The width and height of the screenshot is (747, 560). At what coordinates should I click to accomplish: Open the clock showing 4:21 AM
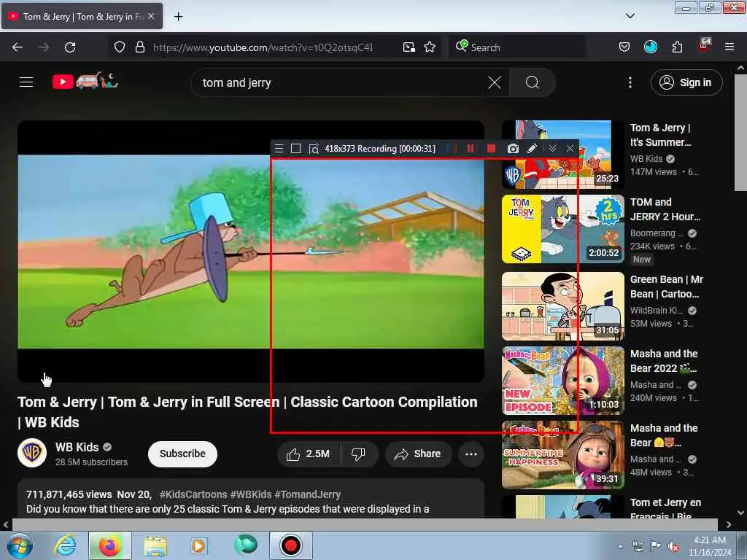pos(710,546)
